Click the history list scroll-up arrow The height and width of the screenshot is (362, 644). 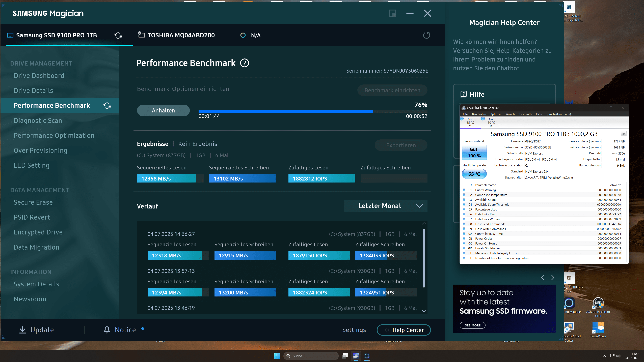click(424, 223)
